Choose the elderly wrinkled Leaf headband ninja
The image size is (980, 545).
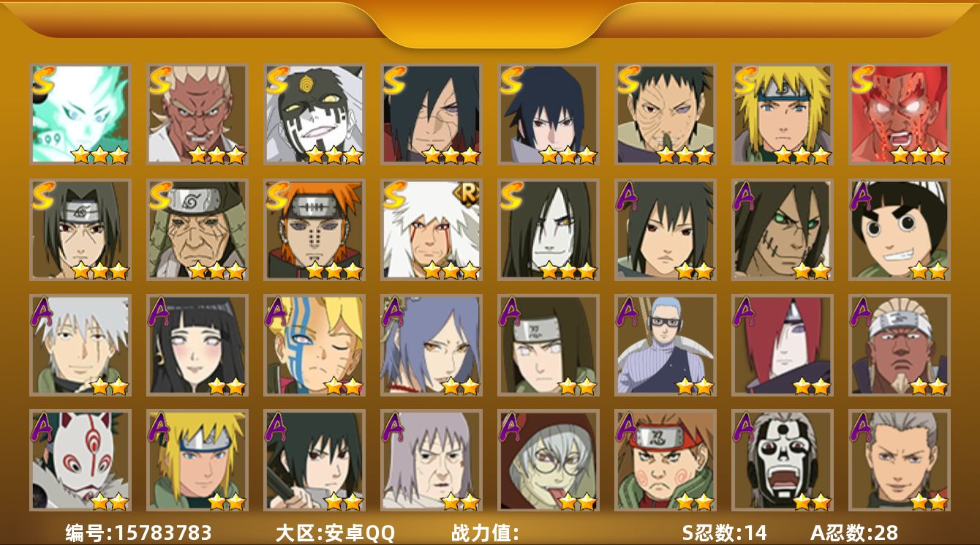coord(197,230)
